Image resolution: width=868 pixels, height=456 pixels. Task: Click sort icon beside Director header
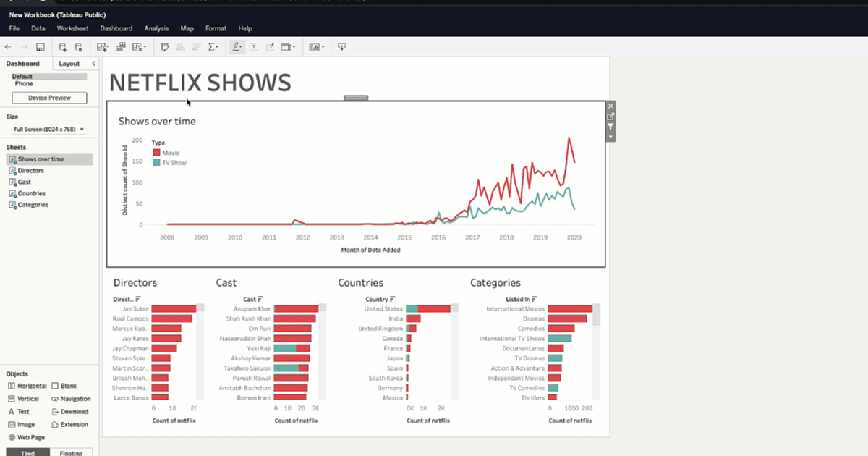138,299
